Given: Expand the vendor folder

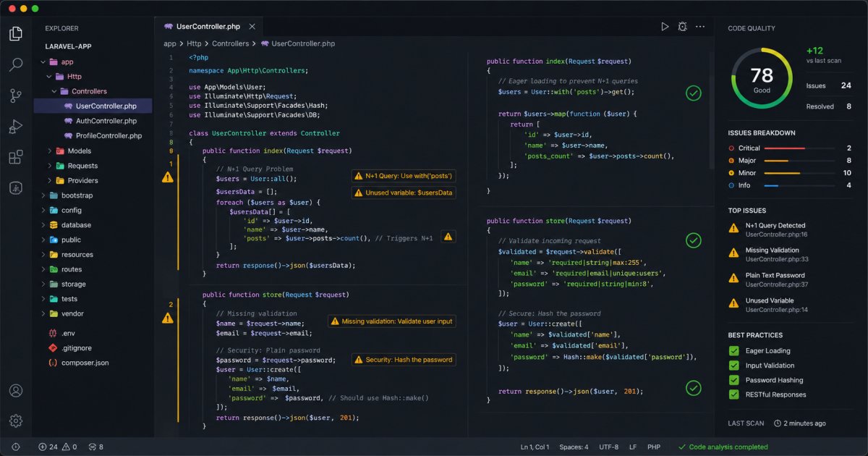Looking at the screenshot, I should 44,313.
